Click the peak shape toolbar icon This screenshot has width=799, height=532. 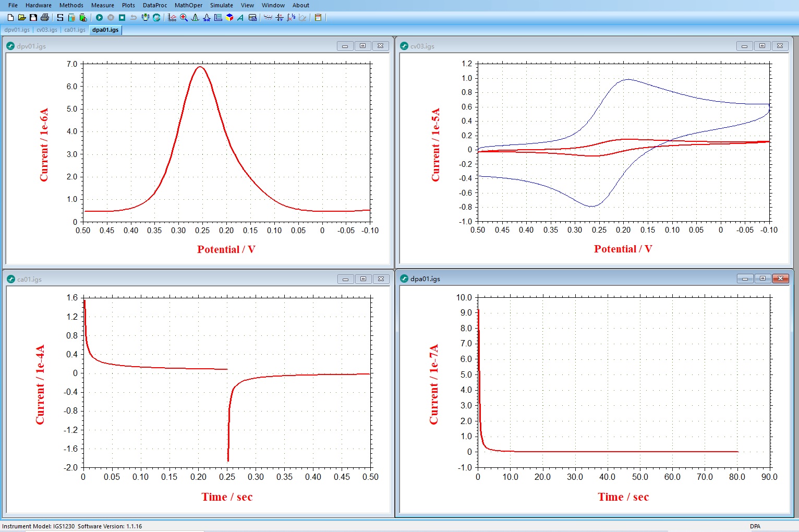(x=195, y=17)
